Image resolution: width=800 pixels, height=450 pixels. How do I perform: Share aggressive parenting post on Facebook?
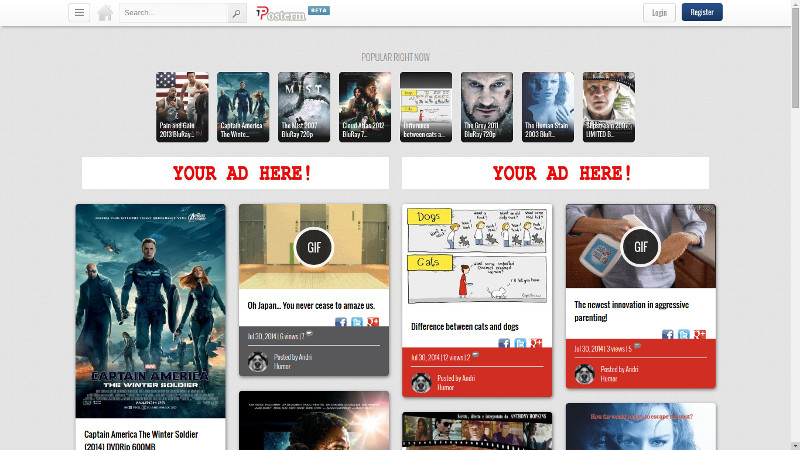click(x=667, y=334)
